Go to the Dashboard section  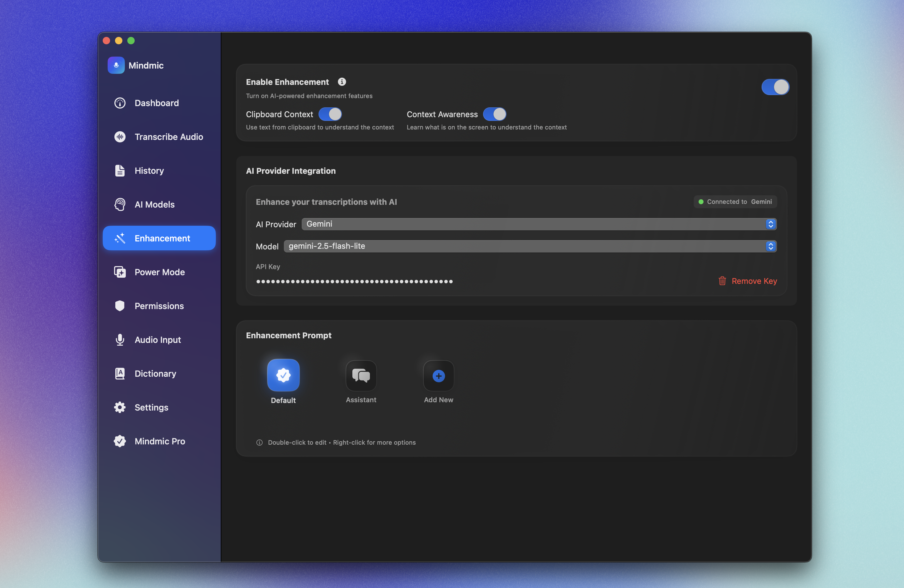point(159,103)
